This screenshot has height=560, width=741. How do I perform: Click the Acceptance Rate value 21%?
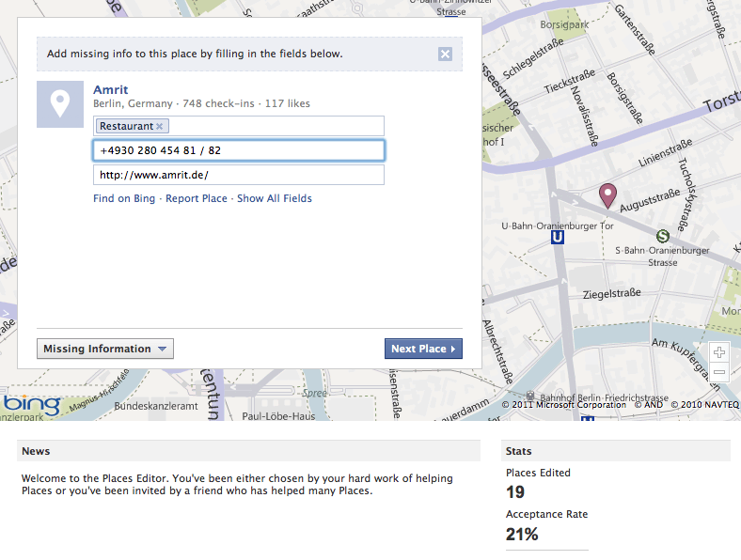tap(522, 534)
